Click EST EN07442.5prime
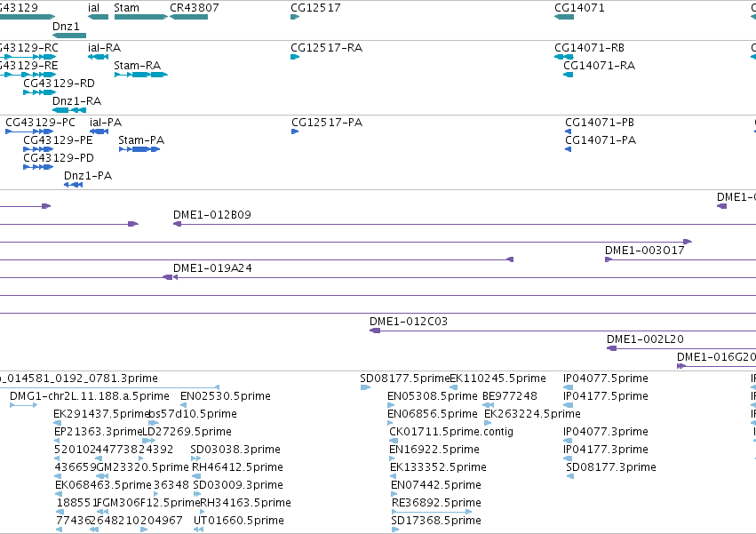This screenshot has width=756, height=534. [x=436, y=485]
